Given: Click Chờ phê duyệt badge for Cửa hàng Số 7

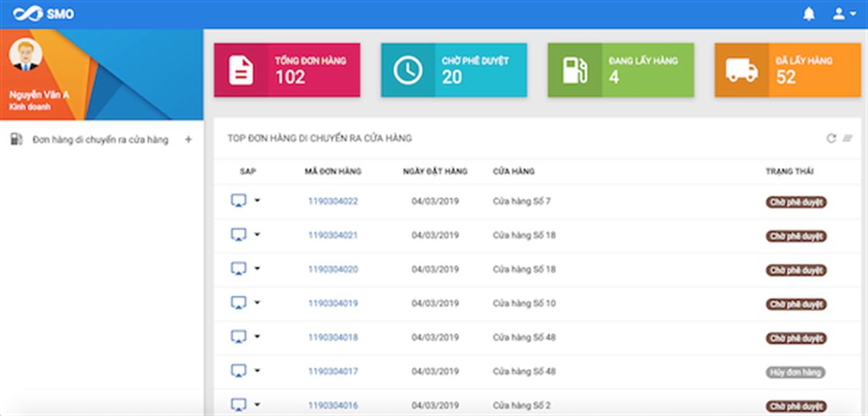Looking at the screenshot, I should [x=796, y=202].
